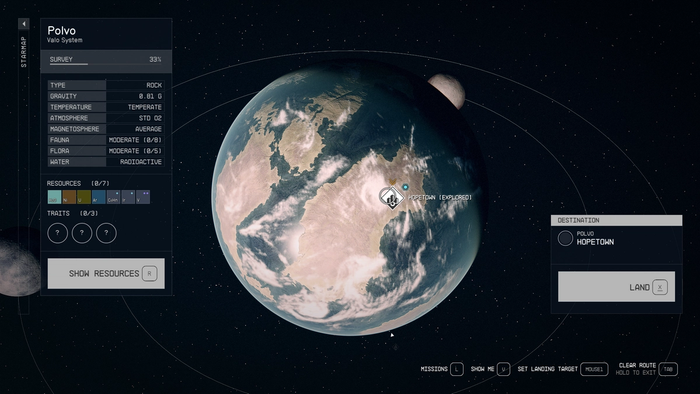The height and width of the screenshot is (394, 700).
Task: Click the third unknown trait circle
Action: [106, 233]
